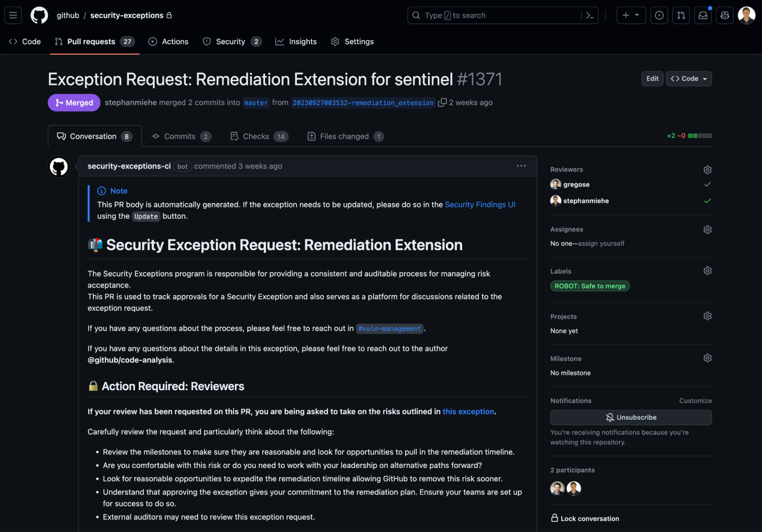
Task: Click the green ROBOT: Safe to merge label
Action: (590, 286)
